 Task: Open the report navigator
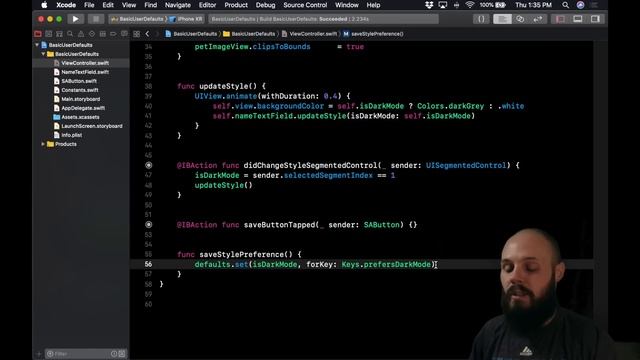(x=124, y=34)
